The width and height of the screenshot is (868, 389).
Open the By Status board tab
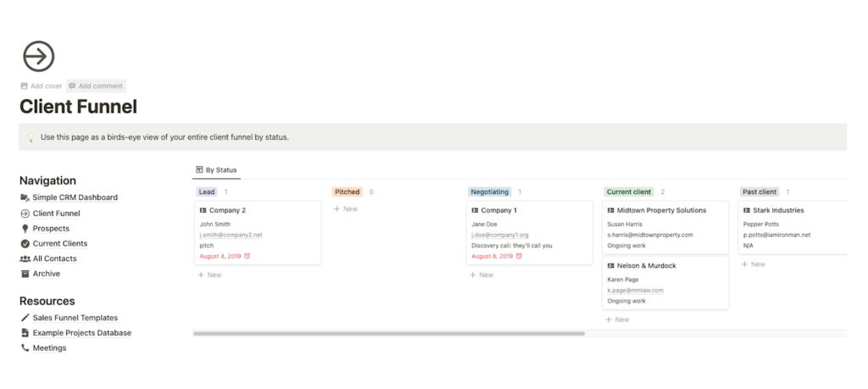tap(216, 169)
